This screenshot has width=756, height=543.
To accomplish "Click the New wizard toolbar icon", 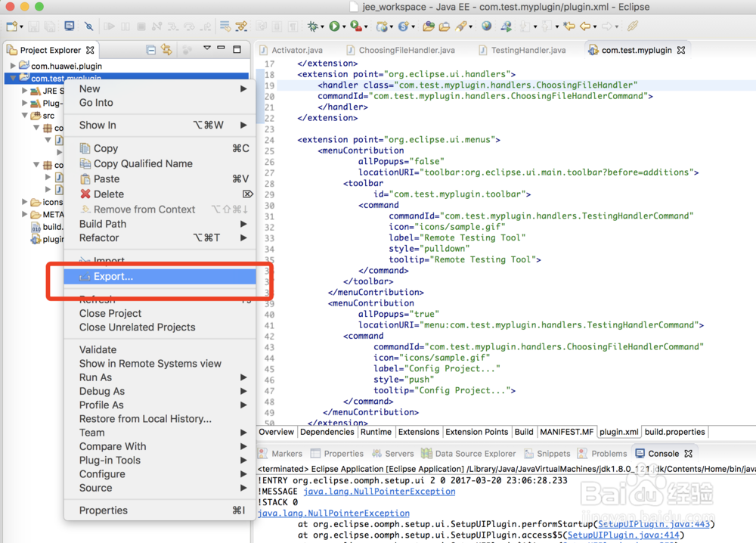I will (12, 26).
